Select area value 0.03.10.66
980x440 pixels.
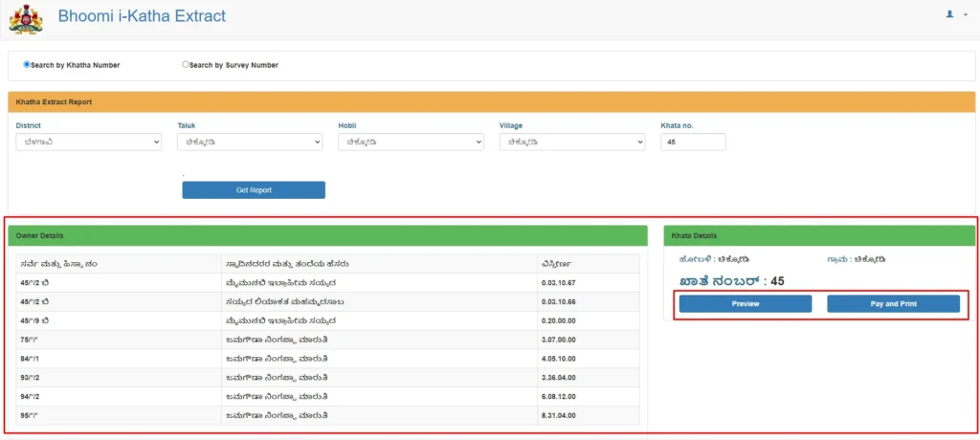[x=559, y=302]
